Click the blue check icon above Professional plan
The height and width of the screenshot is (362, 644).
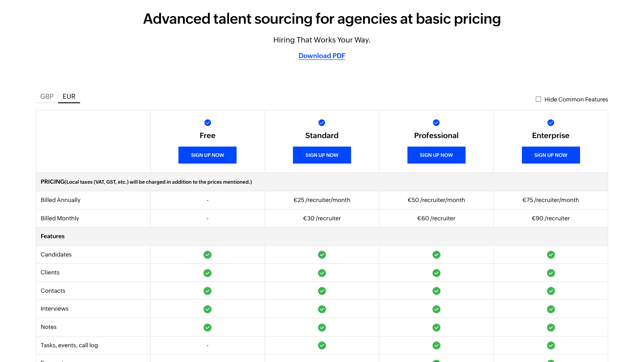(436, 122)
